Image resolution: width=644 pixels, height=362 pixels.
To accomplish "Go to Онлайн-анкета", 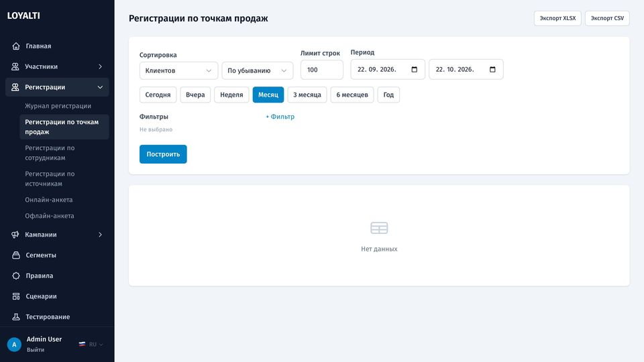I will pos(49,200).
